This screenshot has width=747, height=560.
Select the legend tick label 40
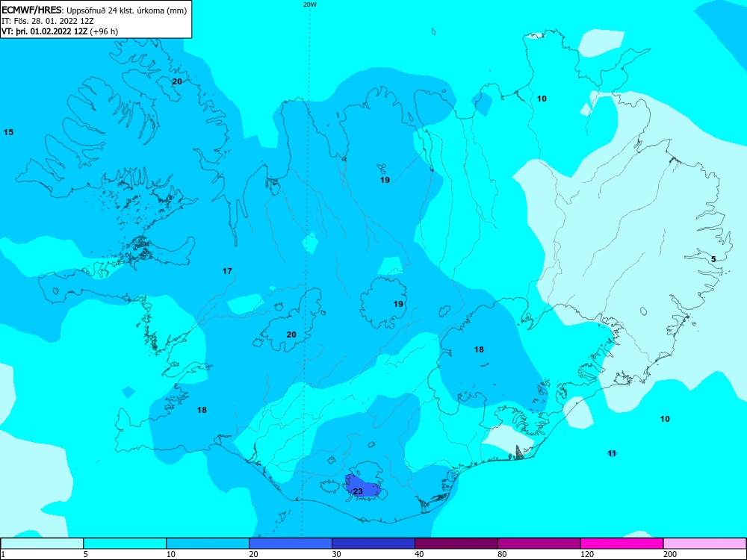point(419,554)
